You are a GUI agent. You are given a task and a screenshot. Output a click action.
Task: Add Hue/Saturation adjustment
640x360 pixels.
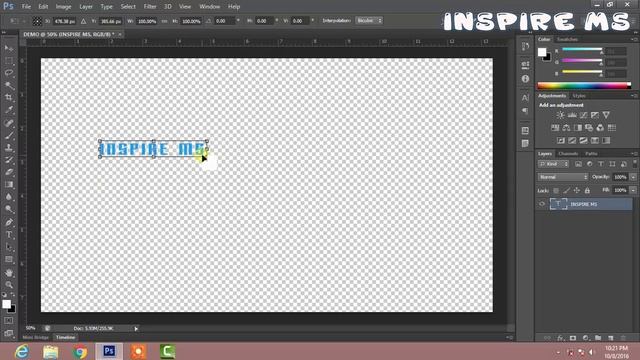tap(555, 128)
